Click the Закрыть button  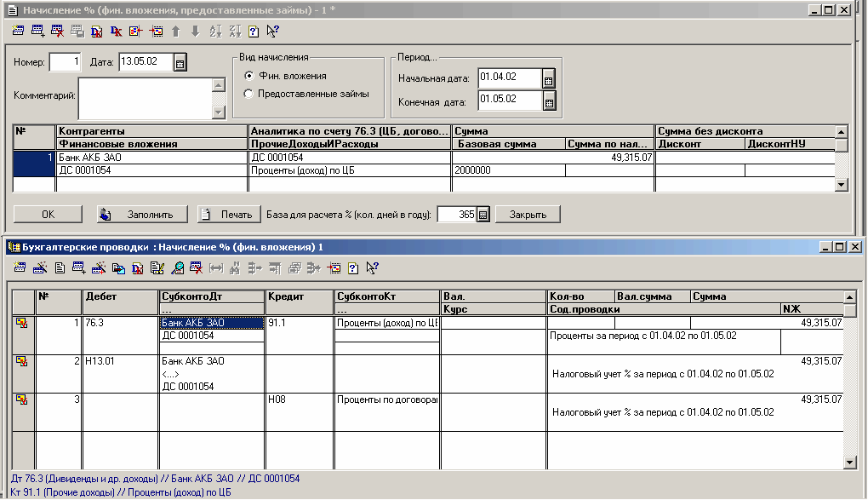pyautogui.click(x=528, y=215)
